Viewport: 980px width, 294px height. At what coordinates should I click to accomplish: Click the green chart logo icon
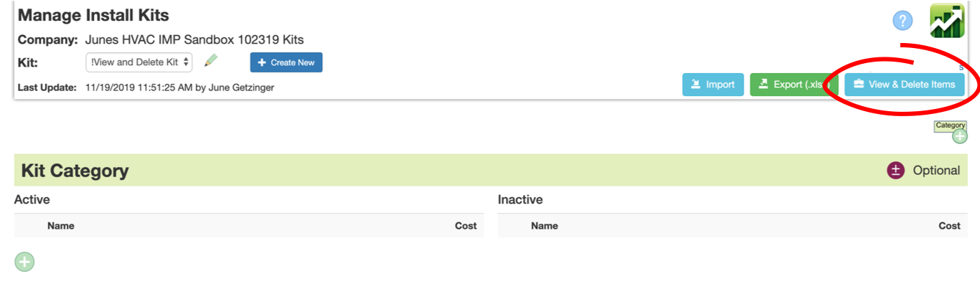pos(947,21)
